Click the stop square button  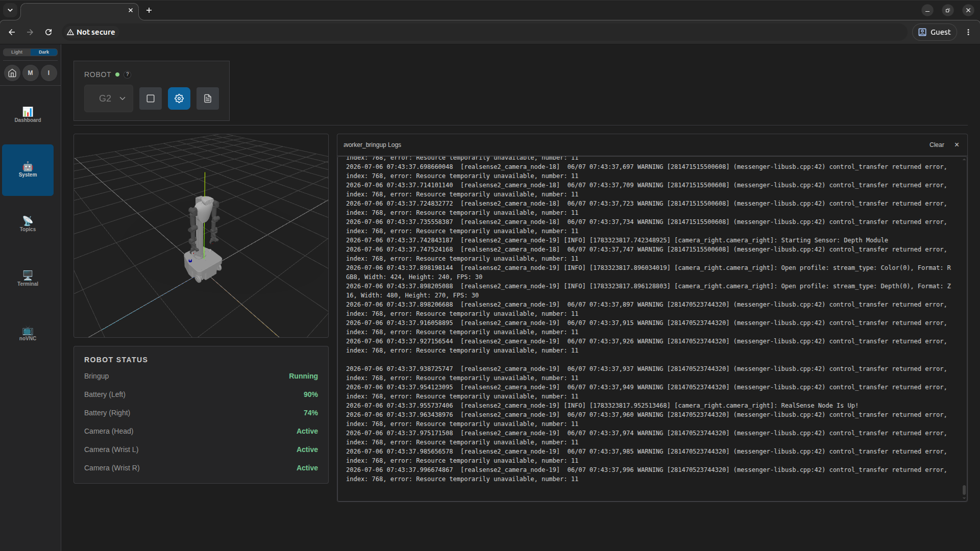tap(151, 98)
